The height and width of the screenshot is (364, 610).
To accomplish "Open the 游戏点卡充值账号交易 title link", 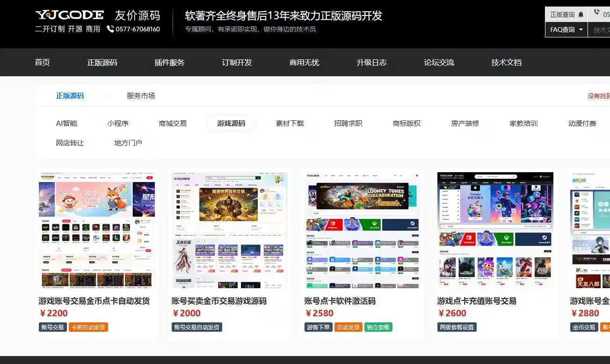I will pos(477,301).
